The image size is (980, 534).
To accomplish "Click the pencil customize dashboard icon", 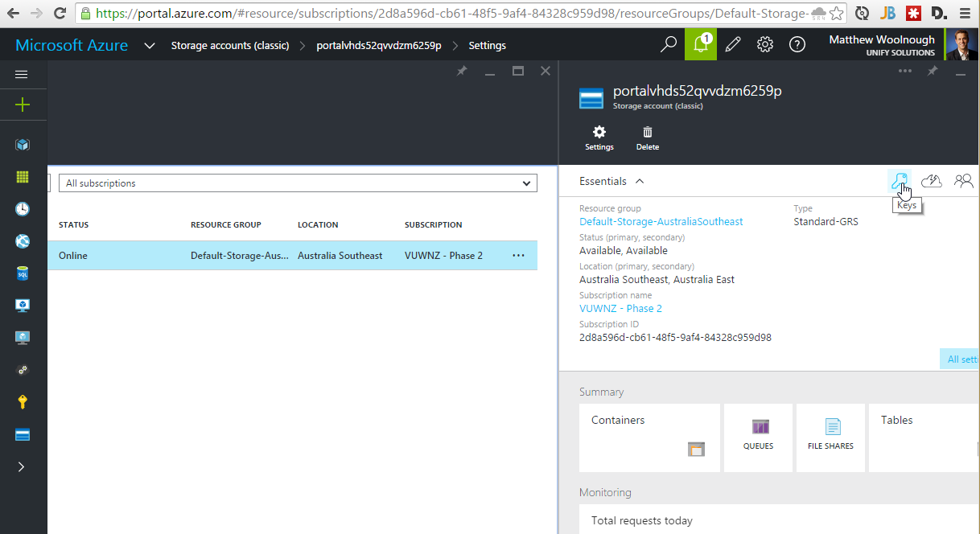I will tap(733, 45).
